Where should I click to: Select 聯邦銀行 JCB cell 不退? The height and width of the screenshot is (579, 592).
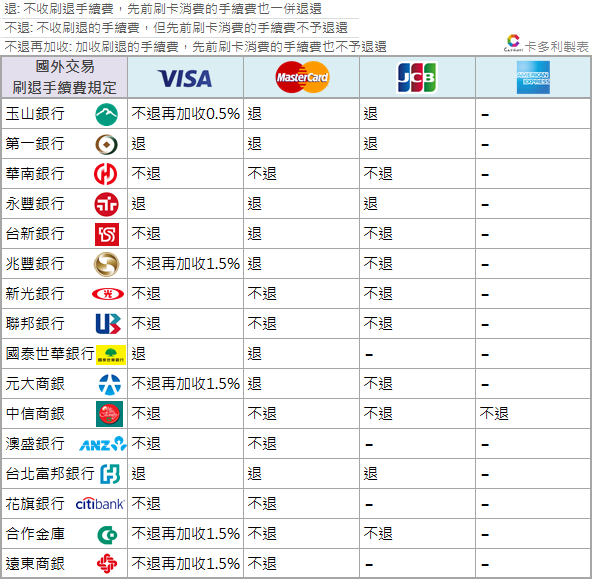click(x=417, y=324)
